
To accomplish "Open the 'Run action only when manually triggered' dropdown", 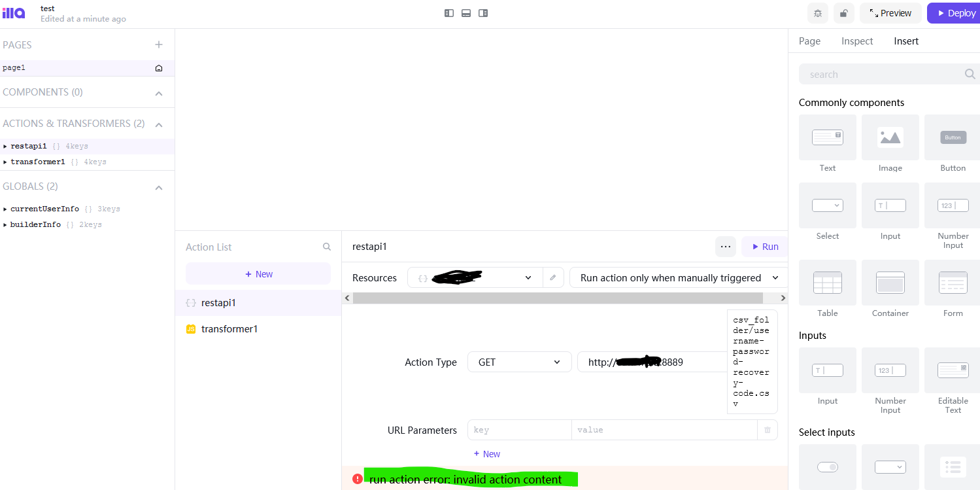I will pyautogui.click(x=677, y=277).
